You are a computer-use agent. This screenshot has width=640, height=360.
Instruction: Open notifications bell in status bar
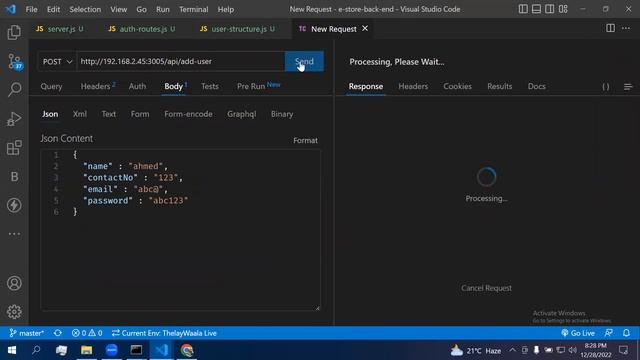[626, 333]
